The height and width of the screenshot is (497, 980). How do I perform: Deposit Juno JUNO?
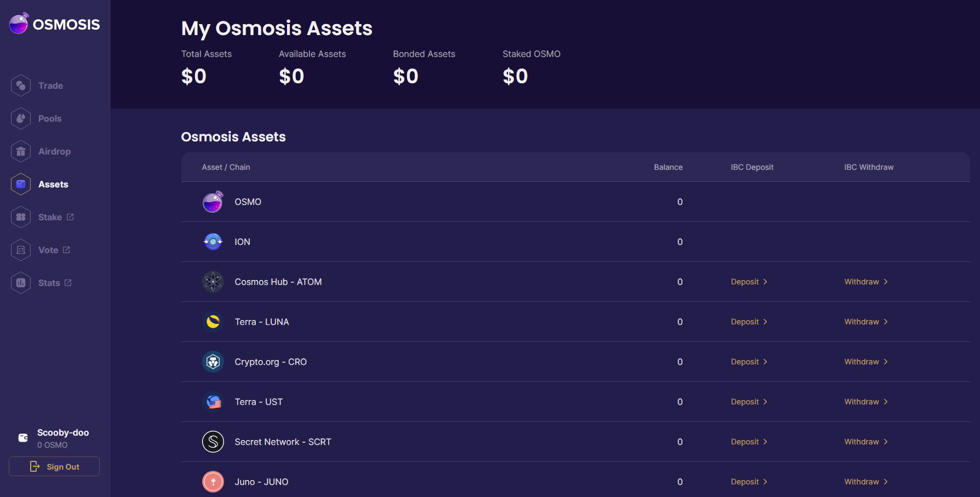point(749,482)
